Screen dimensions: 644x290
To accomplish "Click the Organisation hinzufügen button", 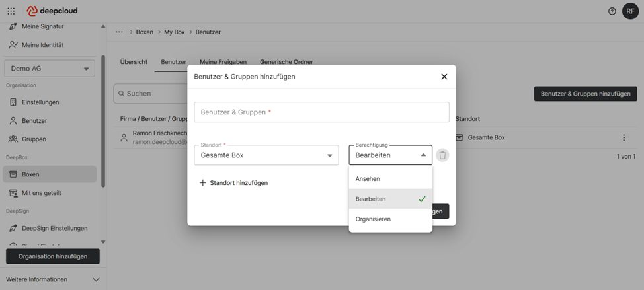I will [x=53, y=256].
